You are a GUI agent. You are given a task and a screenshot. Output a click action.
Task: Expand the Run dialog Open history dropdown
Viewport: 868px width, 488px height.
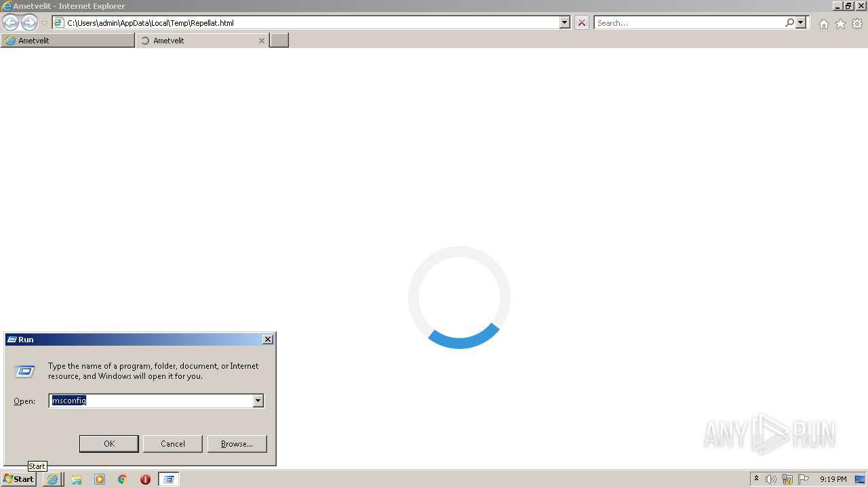(x=258, y=401)
